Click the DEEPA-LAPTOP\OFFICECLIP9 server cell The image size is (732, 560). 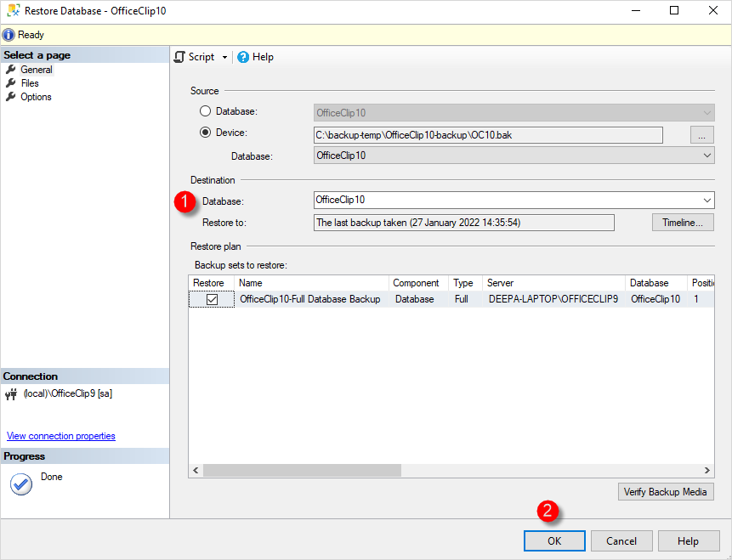tap(553, 299)
